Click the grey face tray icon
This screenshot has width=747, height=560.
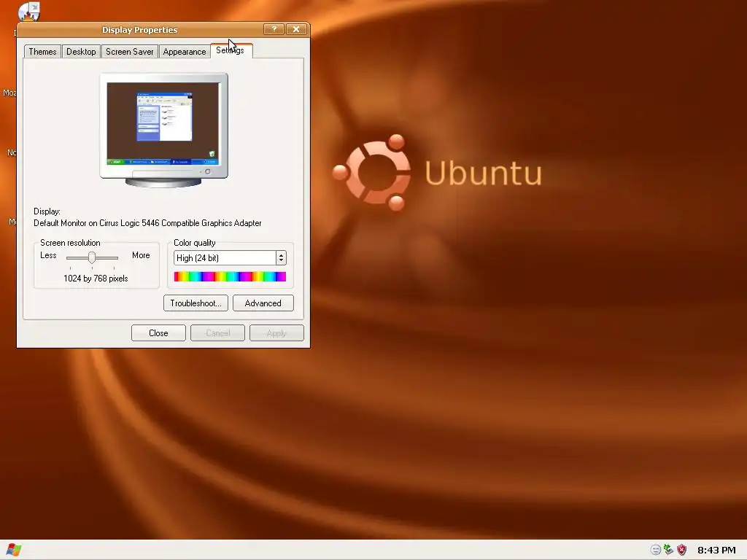(656, 550)
